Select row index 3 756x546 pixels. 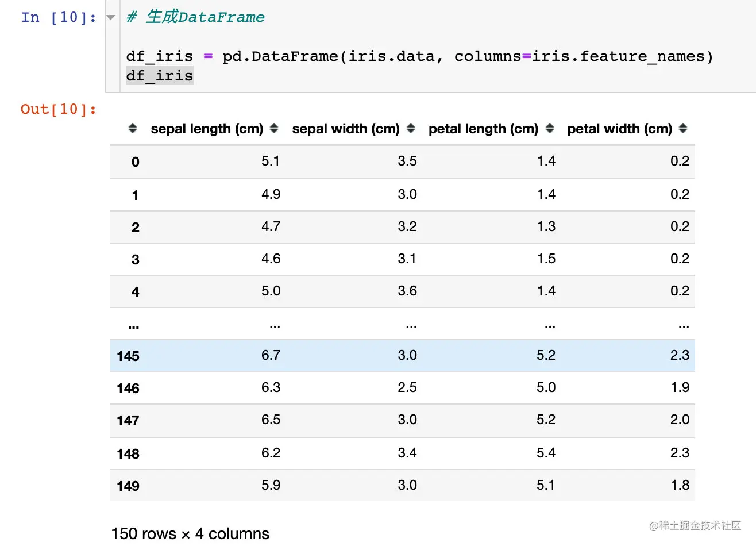136,260
